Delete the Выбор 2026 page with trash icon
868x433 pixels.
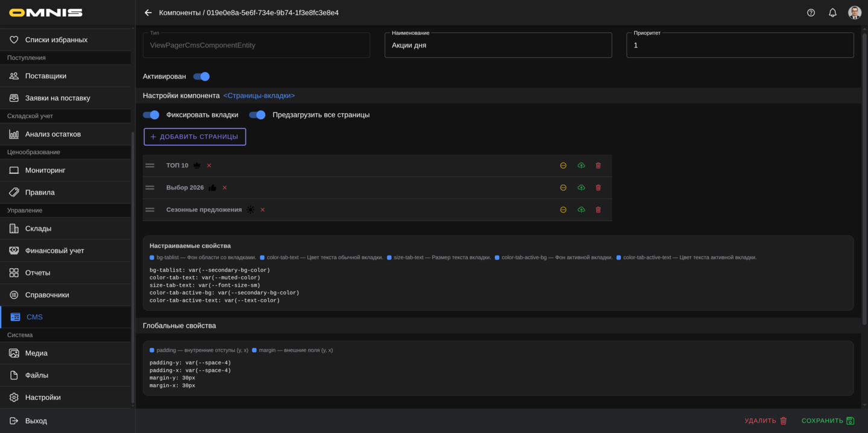click(x=598, y=188)
